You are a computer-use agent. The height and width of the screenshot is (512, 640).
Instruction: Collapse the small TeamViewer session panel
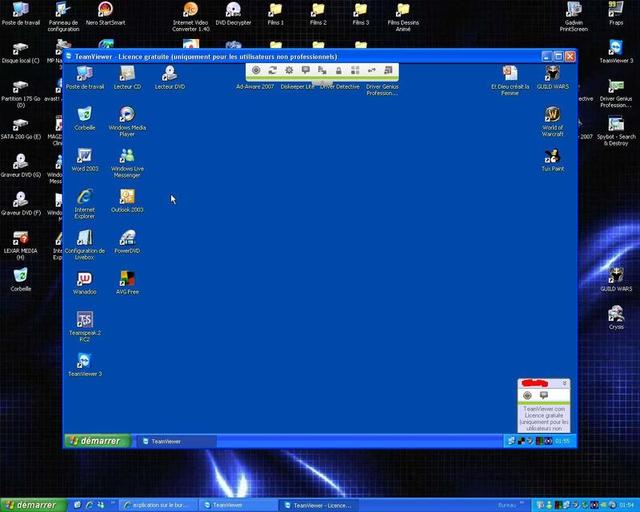click(x=564, y=383)
